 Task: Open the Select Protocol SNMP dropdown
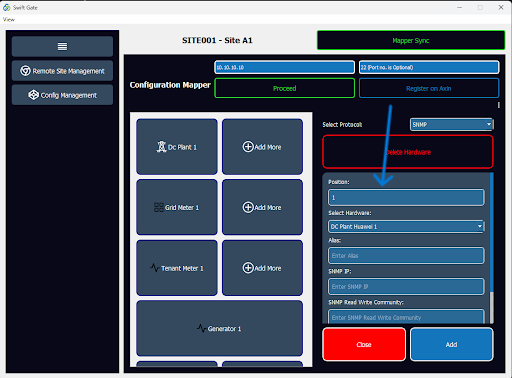[451, 124]
